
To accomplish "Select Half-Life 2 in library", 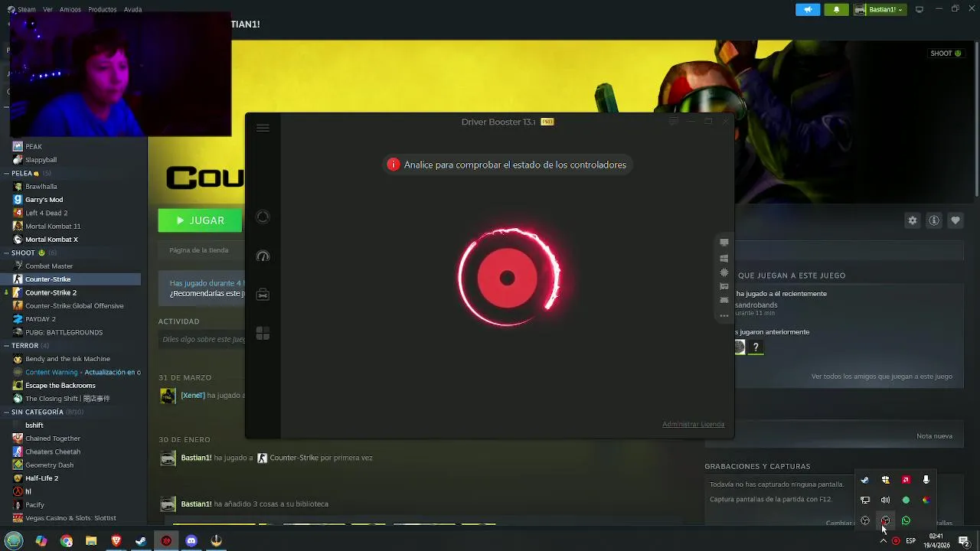I will [41, 478].
